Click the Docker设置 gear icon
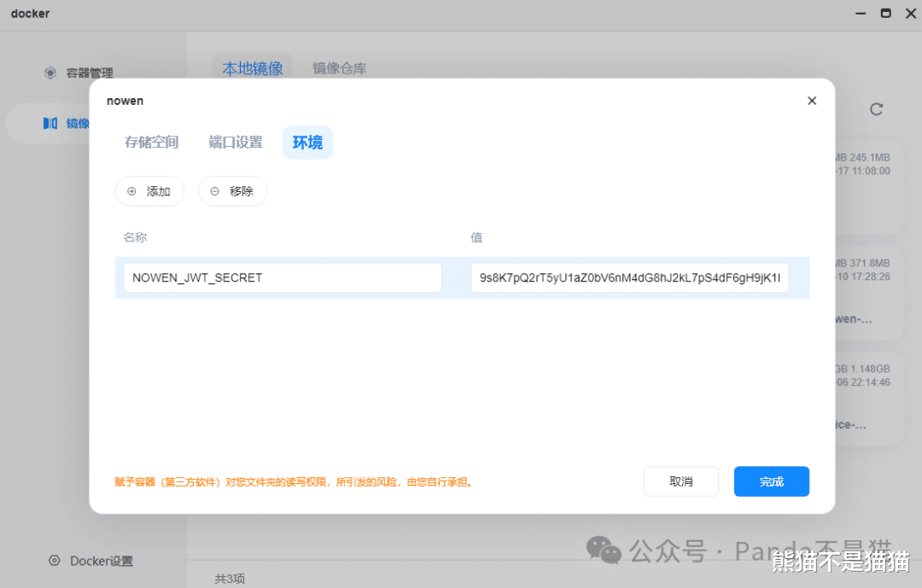Viewport: 922px width, 588px height. (54, 561)
